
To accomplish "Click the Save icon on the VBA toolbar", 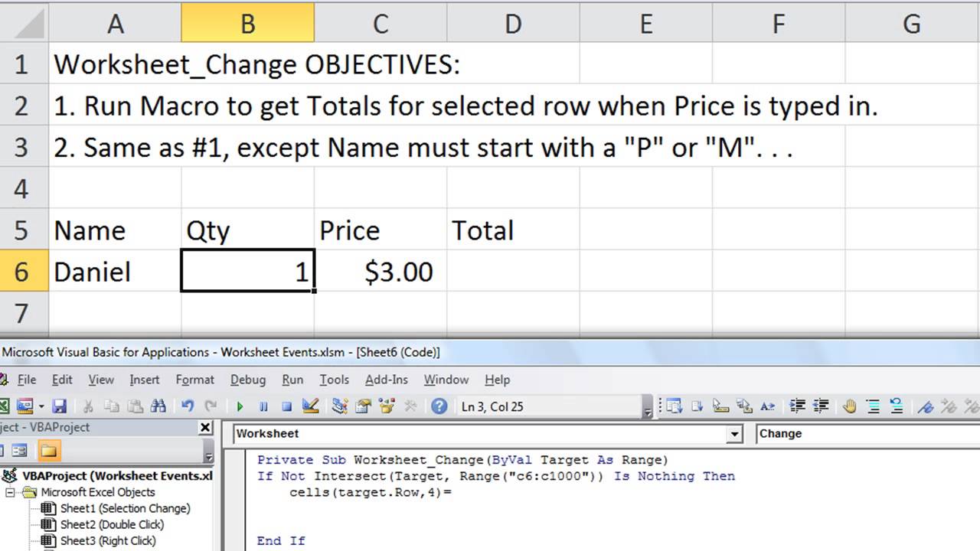I will (x=60, y=406).
